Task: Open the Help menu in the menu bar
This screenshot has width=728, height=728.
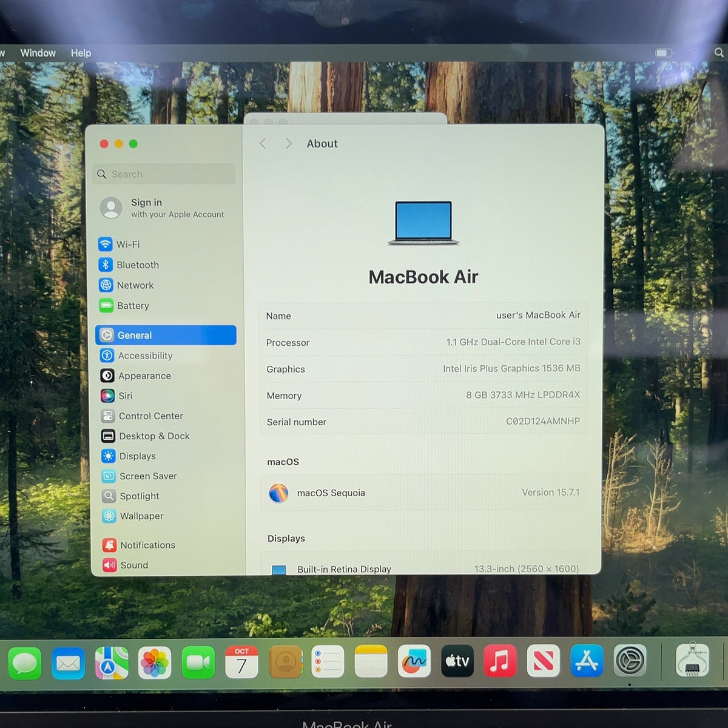Action: click(x=81, y=53)
